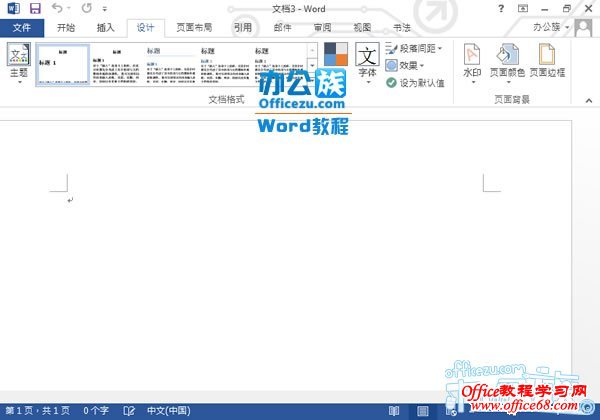
Task: Redo the last action
Action: (x=87, y=8)
